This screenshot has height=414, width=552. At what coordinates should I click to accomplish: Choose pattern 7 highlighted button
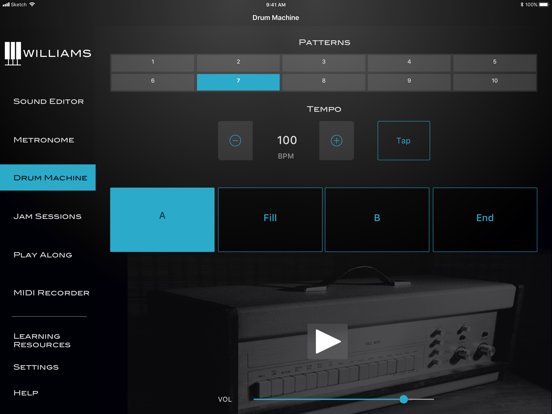coord(238,82)
